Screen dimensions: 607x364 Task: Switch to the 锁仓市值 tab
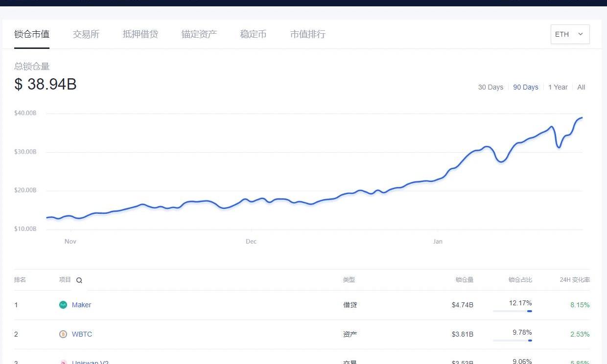coord(32,34)
